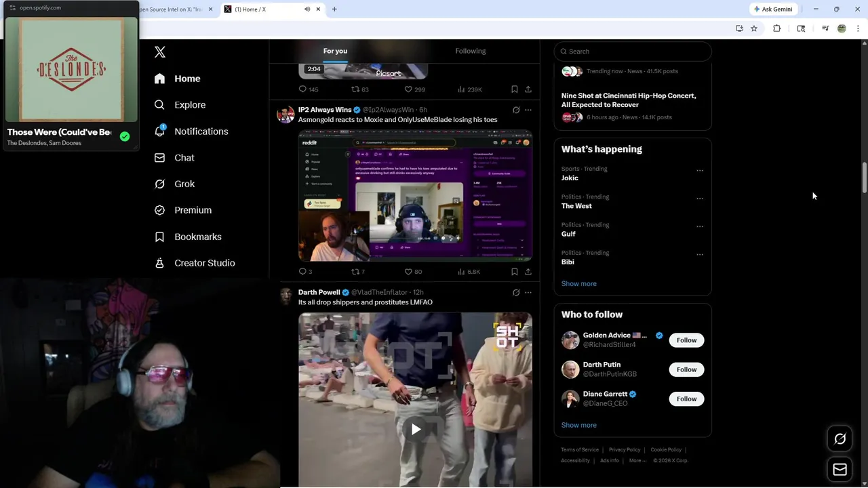Open Cookie Policy link

(x=666, y=450)
